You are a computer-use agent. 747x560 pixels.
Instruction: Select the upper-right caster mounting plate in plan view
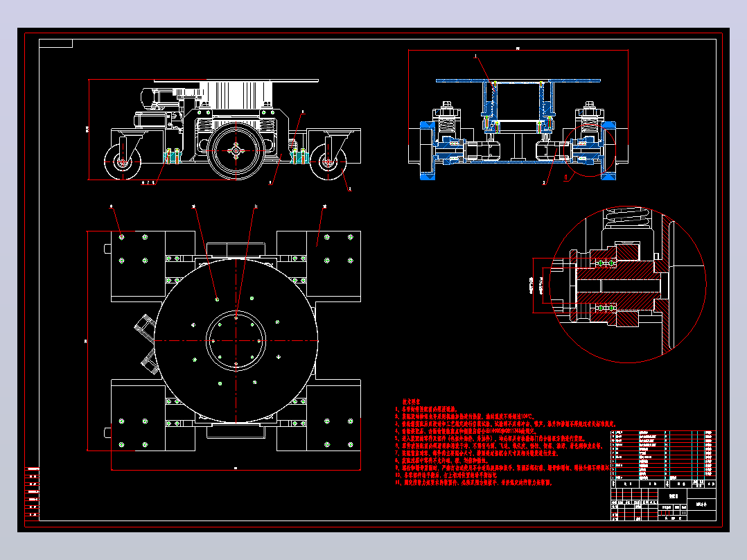coord(333,266)
